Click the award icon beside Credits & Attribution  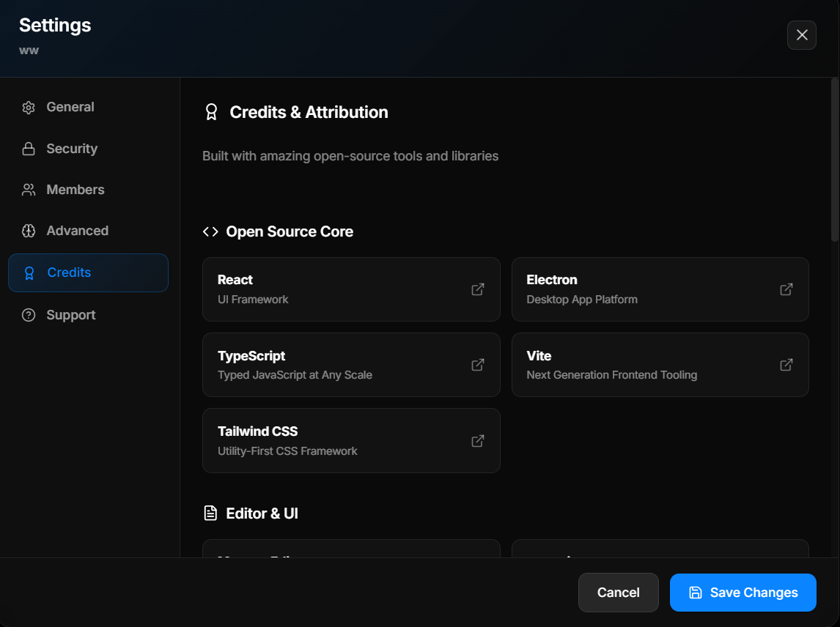(x=211, y=112)
